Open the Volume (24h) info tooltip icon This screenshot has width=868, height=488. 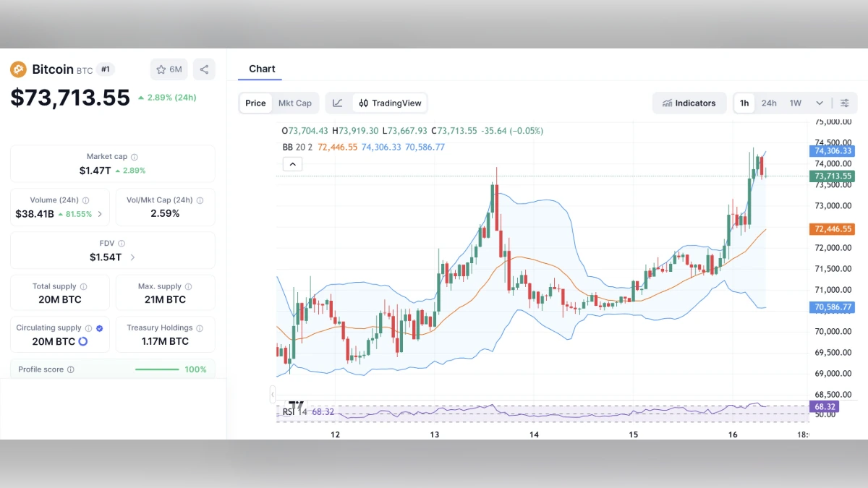[x=86, y=200]
